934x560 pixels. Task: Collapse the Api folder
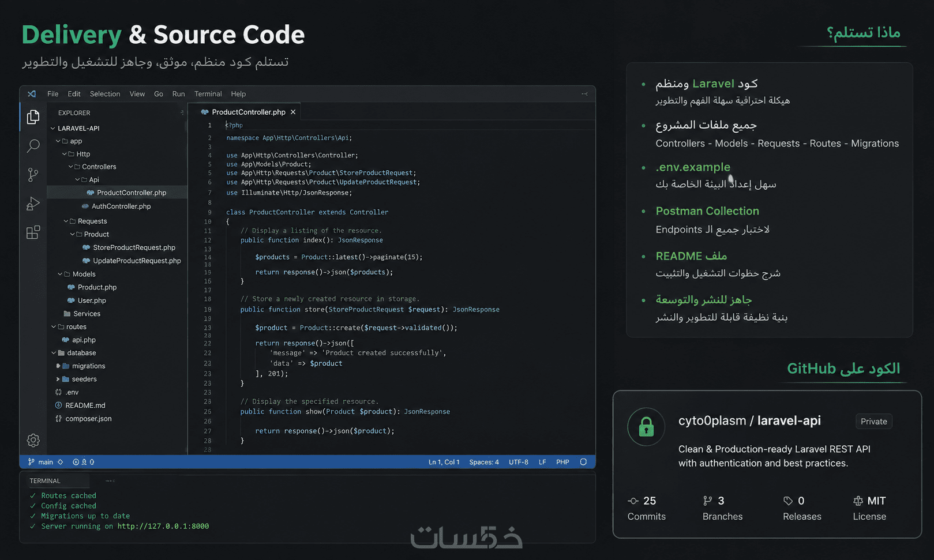(77, 179)
